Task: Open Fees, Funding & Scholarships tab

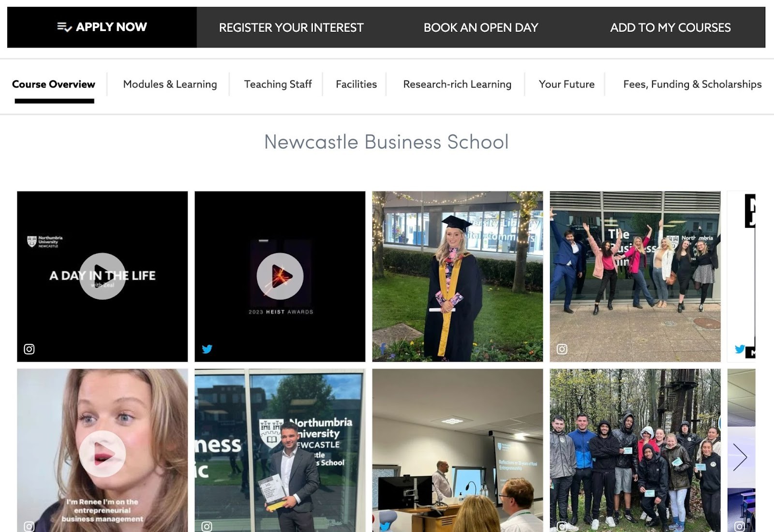Action: point(692,84)
